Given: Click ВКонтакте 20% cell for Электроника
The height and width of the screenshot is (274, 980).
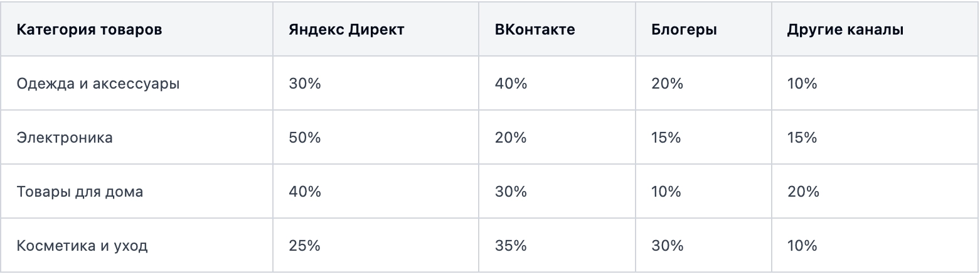Looking at the screenshot, I should [x=511, y=138].
